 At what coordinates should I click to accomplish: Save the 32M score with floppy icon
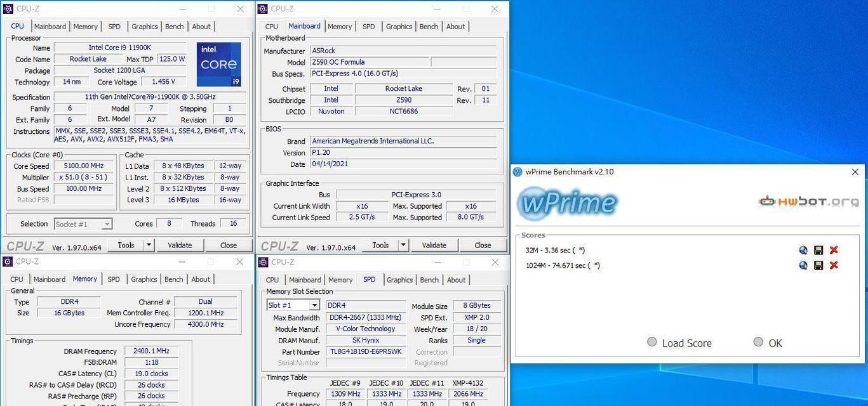coord(818,250)
